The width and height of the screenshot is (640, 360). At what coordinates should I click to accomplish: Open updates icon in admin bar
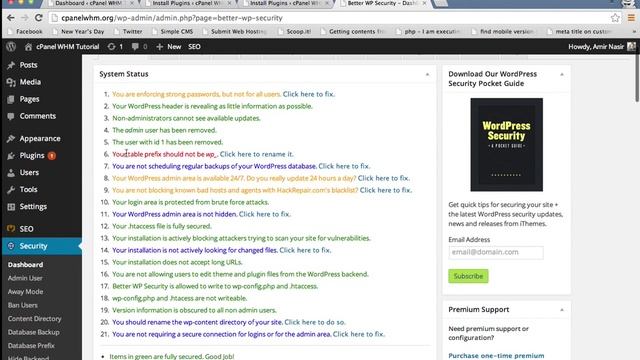coord(111,47)
